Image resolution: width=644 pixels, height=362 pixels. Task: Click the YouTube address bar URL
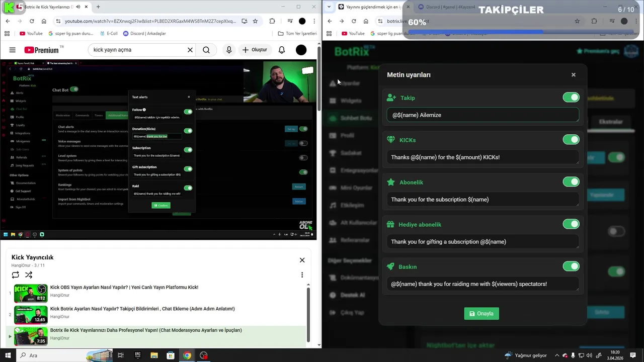point(150,21)
